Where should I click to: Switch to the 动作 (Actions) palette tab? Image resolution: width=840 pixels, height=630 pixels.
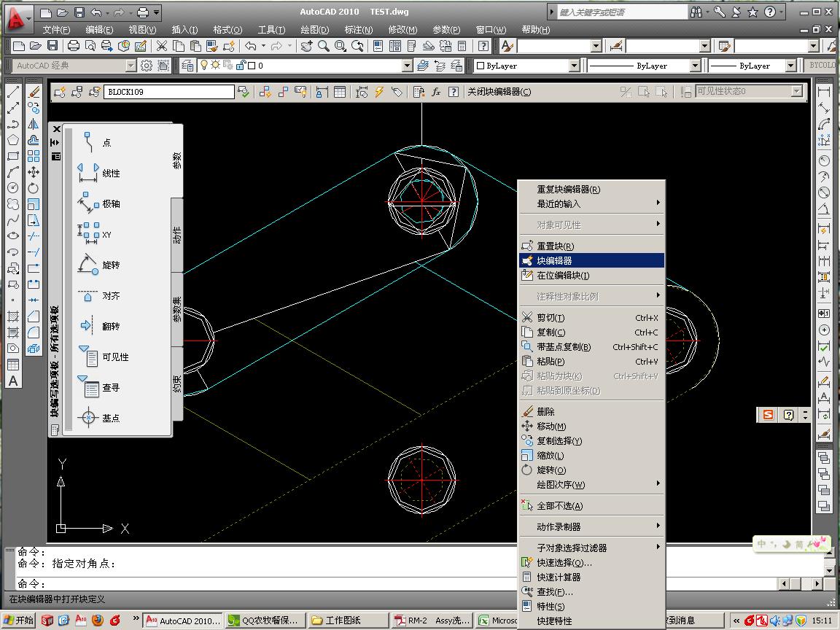[177, 235]
